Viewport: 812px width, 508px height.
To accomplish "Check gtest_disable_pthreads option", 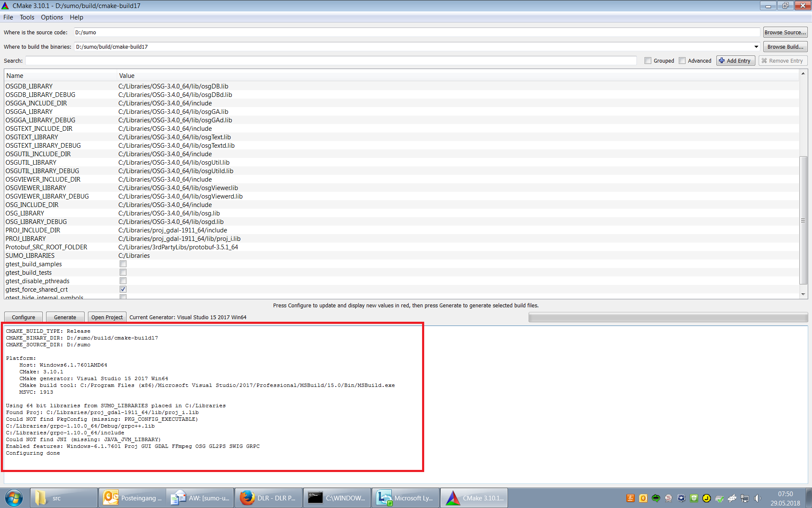I will pos(123,281).
